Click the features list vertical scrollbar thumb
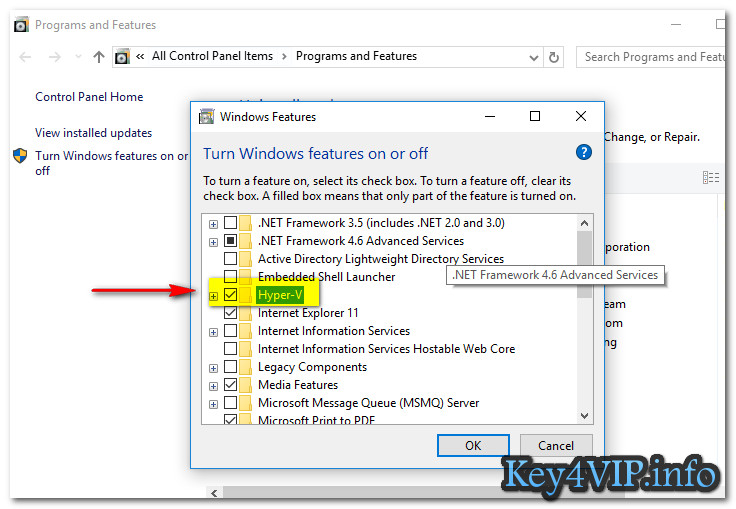 tap(584, 264)
